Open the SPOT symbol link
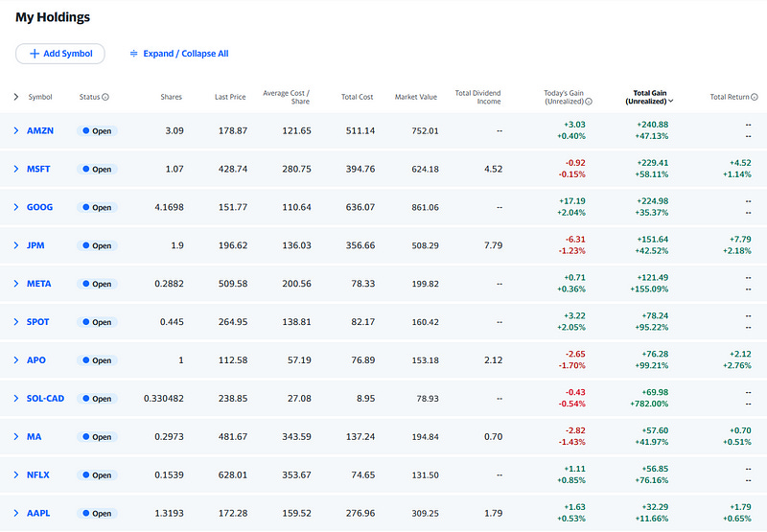This screenshot has height=532, width=767. tap(37, 322)
